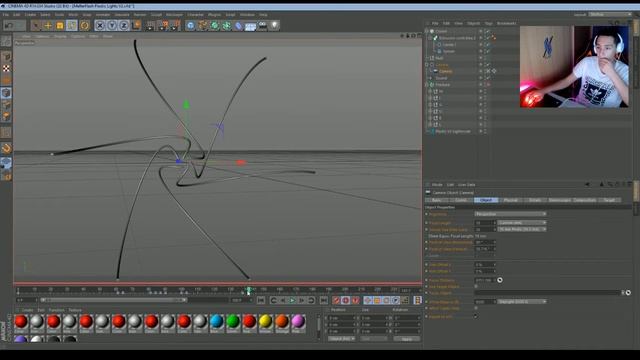Toggle Affect Lights Only checkbox
640x360 pixels.
[x=476, y=308]
